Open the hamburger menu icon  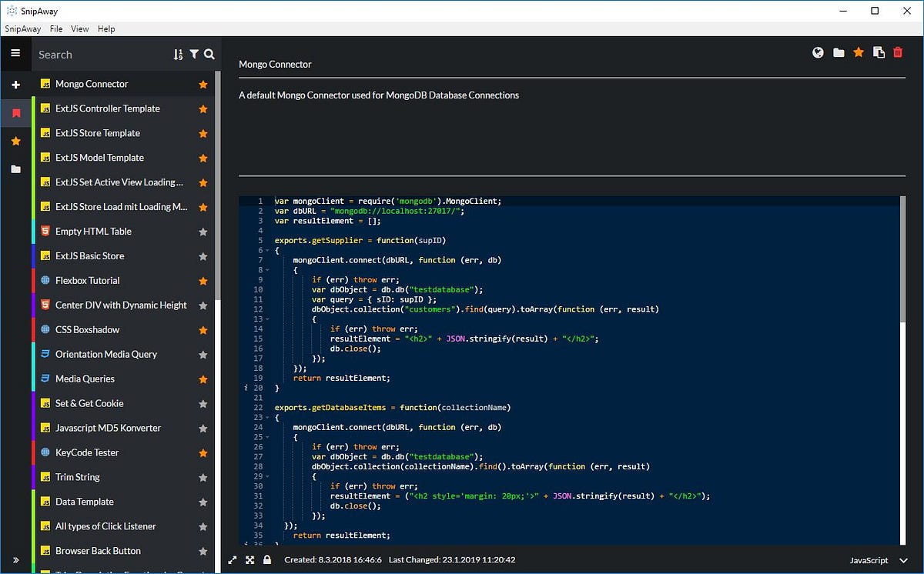pyautogui.click(x=15, y=53)
